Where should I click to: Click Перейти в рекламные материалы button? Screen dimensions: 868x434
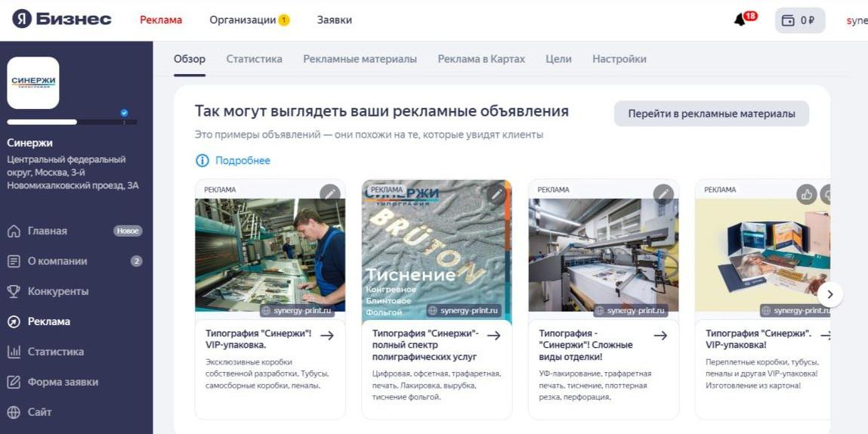coord(712,113)
